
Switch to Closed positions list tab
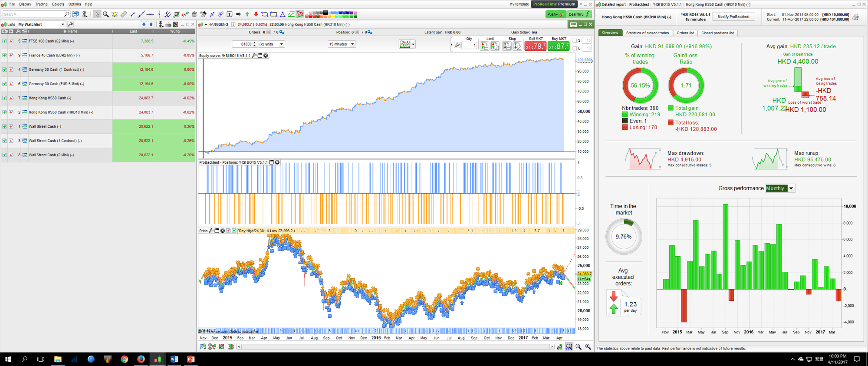(717, 33)
